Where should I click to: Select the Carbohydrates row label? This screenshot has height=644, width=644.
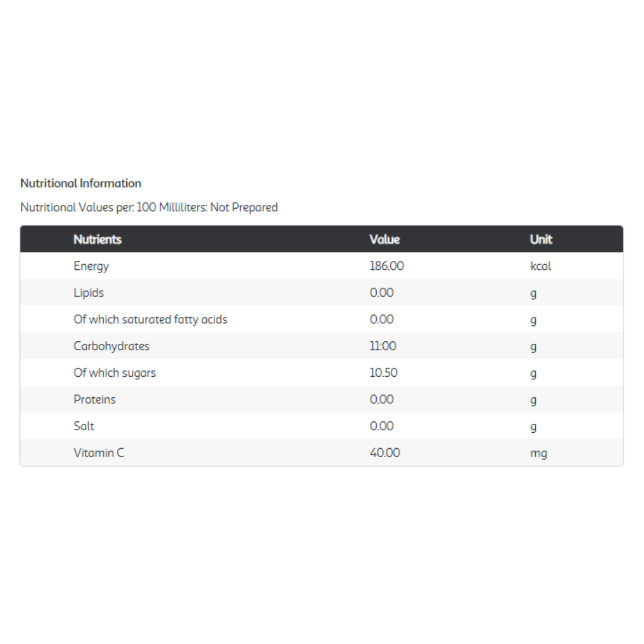111,346
